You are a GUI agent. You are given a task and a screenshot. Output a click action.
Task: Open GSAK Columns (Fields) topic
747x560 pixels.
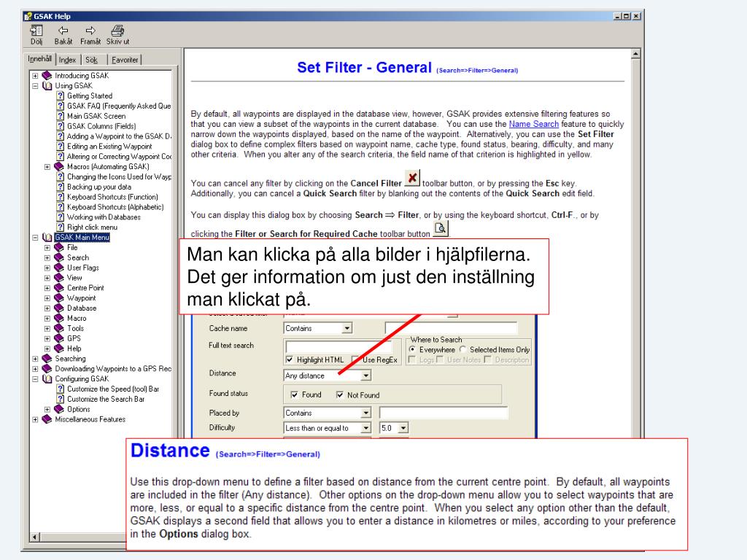(101, 126)
